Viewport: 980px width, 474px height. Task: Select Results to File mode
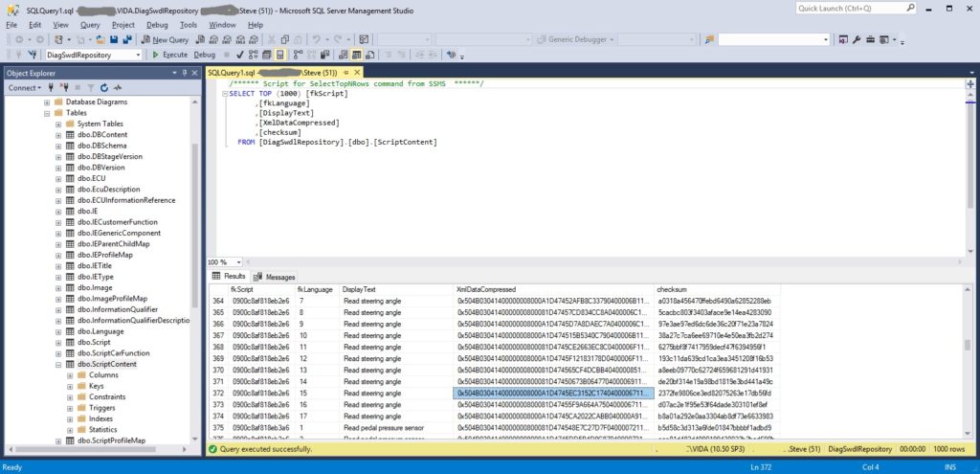pos(369,55)
